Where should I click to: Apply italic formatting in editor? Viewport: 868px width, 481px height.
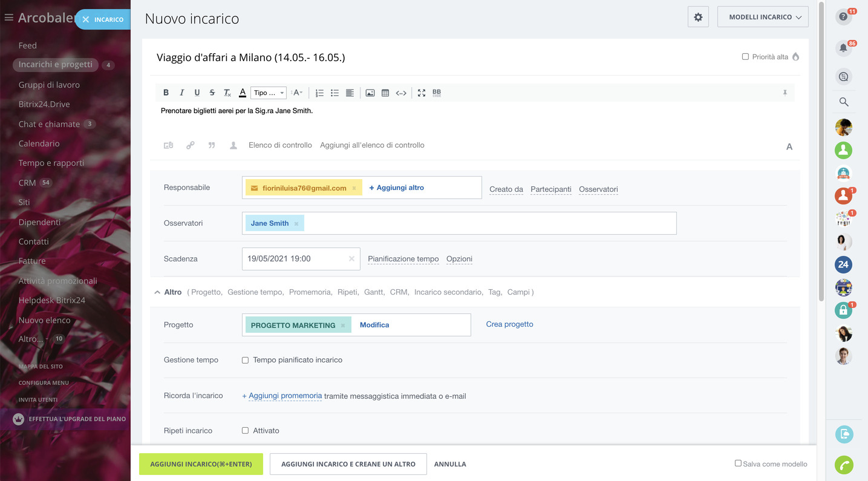click(181, 93)
